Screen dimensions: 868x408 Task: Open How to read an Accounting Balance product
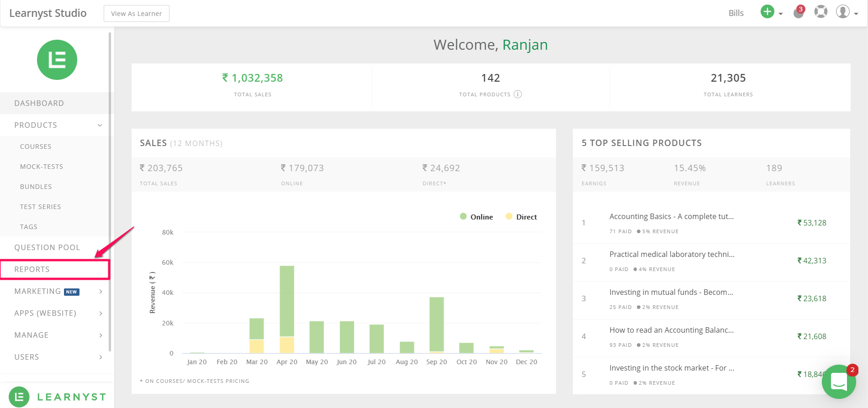click(672, 330)
